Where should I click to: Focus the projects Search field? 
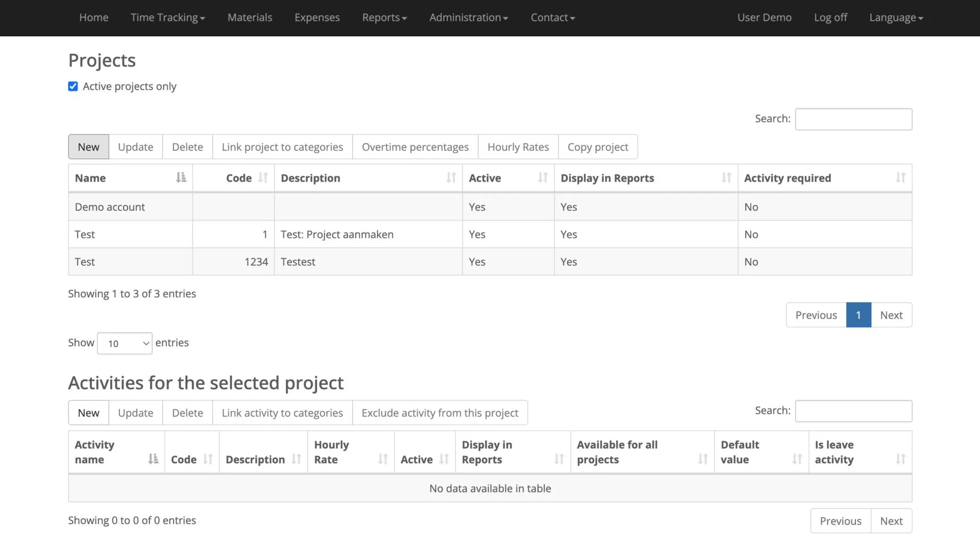[853, 119]
